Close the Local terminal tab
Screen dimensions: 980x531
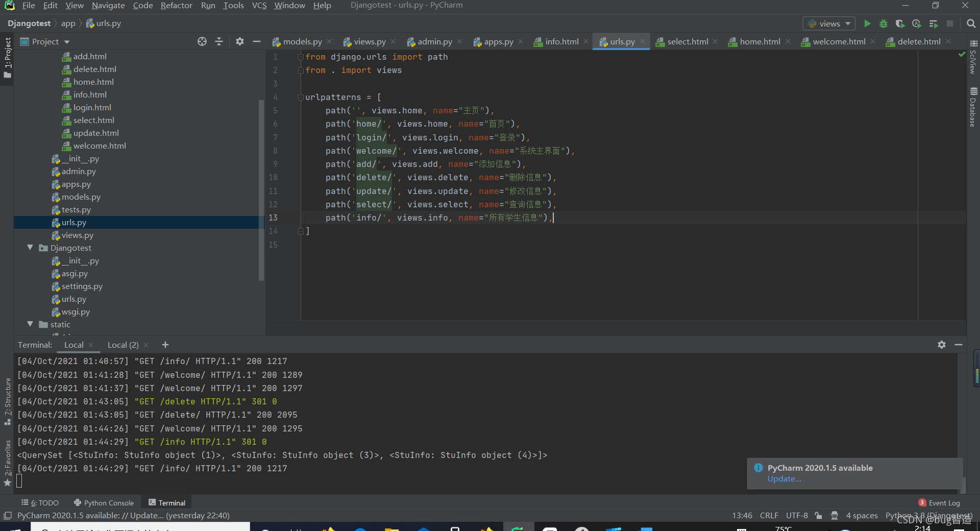(91, 345)
